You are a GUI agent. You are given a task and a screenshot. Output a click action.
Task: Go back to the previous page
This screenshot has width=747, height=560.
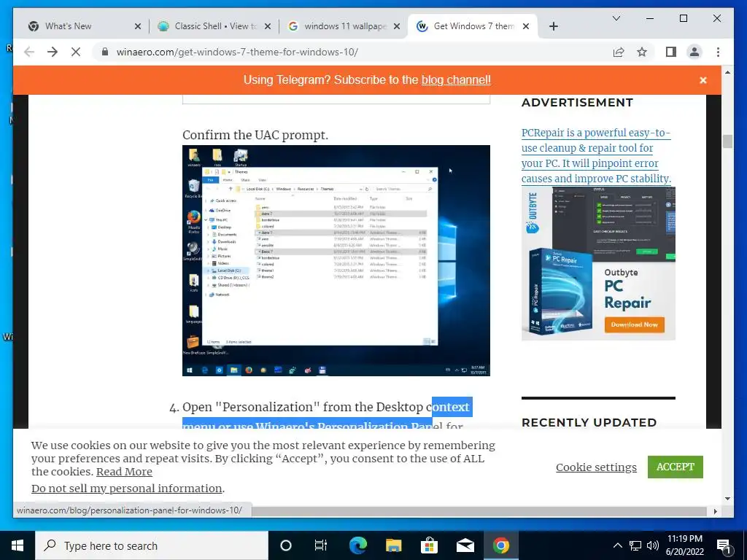pyautogui.click(x=29, y=52)
